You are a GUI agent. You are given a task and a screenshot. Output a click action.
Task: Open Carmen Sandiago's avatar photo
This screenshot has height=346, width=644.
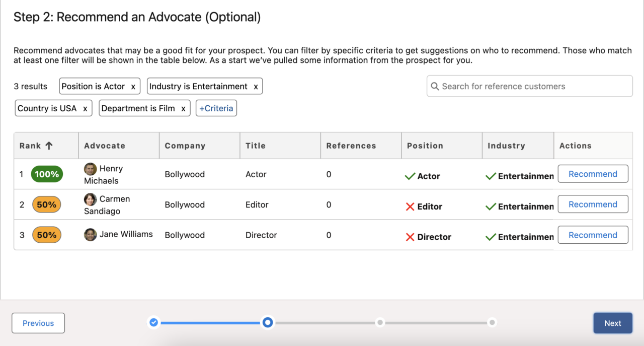(91, 199)
